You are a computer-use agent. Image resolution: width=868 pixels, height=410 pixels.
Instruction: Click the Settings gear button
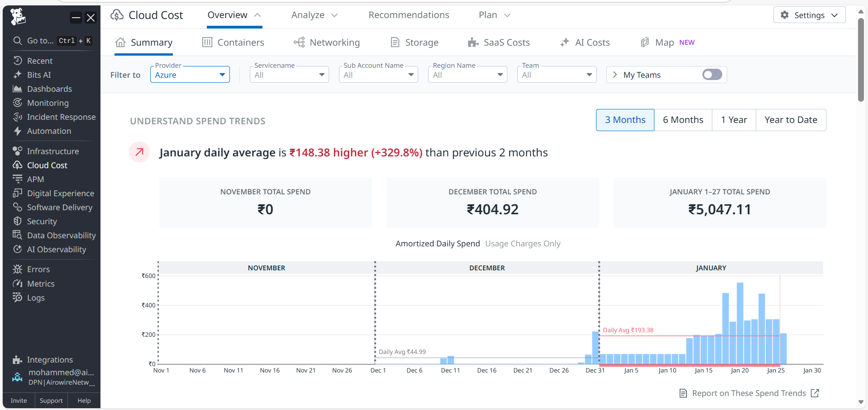coord(809,15)
